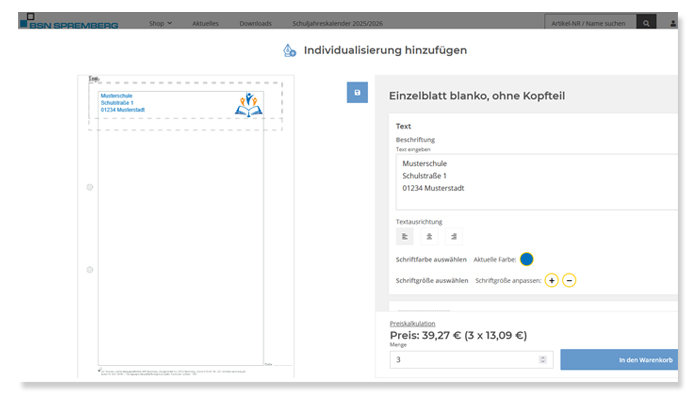Click the BSN Spremberg logo
The image size is (700, 393).
click(x=69, y=21)
